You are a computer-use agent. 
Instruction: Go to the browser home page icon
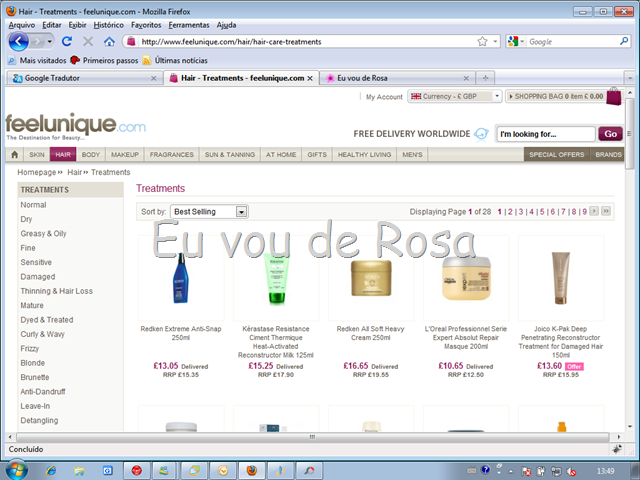(x=109, y=41)
